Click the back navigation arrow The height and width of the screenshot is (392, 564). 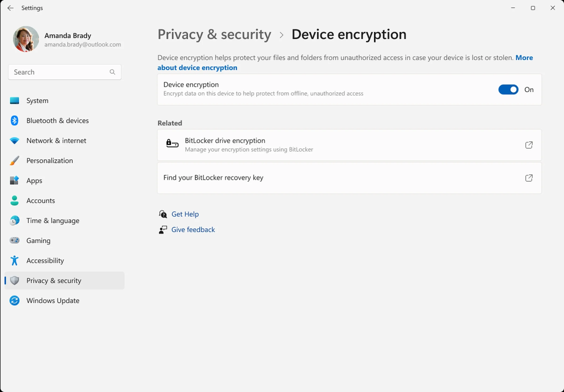click(10, 8)
